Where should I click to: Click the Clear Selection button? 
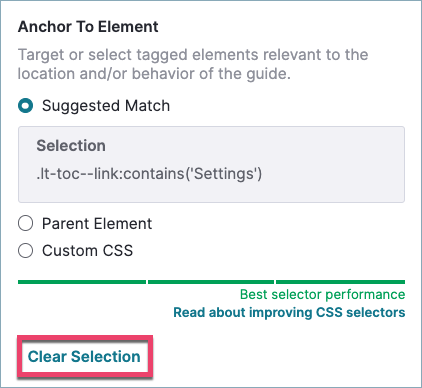(x=84, y=356)
